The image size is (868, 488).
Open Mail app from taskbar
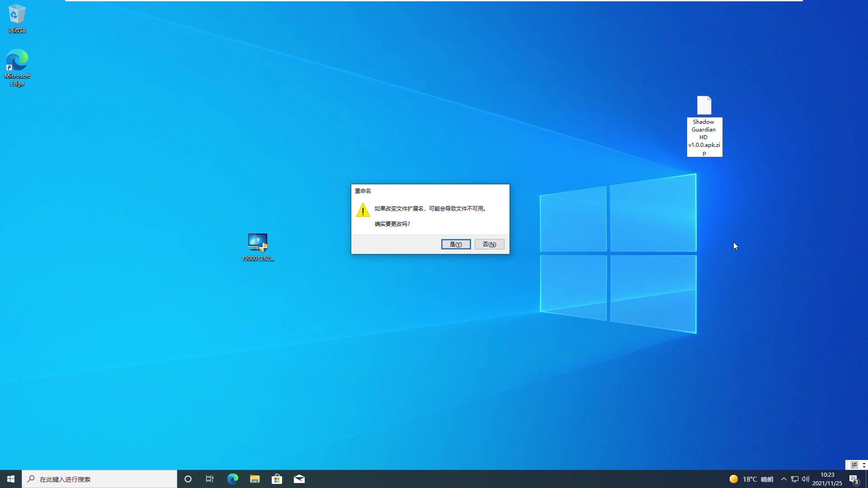click(x=299, y=479)
